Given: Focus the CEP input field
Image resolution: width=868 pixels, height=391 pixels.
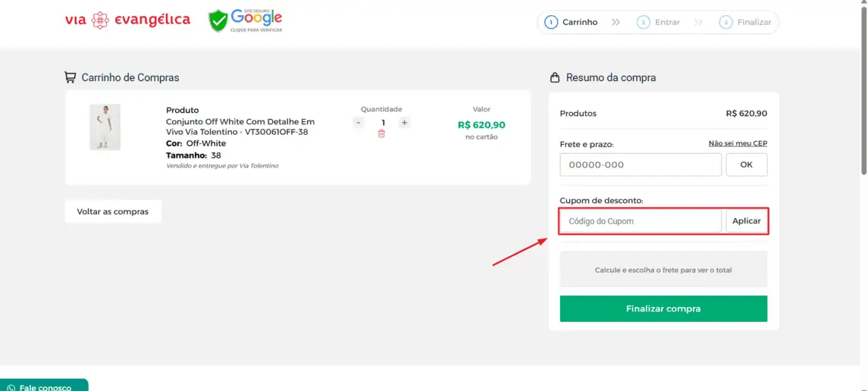Looking at the screenshot, I should pos(641,164).
